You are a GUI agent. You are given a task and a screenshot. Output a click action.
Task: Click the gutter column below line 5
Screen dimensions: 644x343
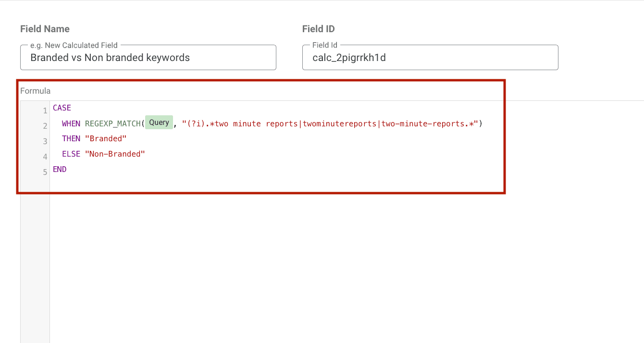click(x=35, y=240)
